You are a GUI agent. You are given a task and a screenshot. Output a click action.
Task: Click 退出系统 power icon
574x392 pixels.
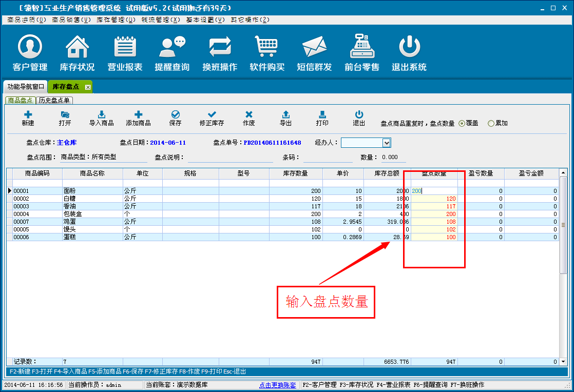(x=409, y=47)
